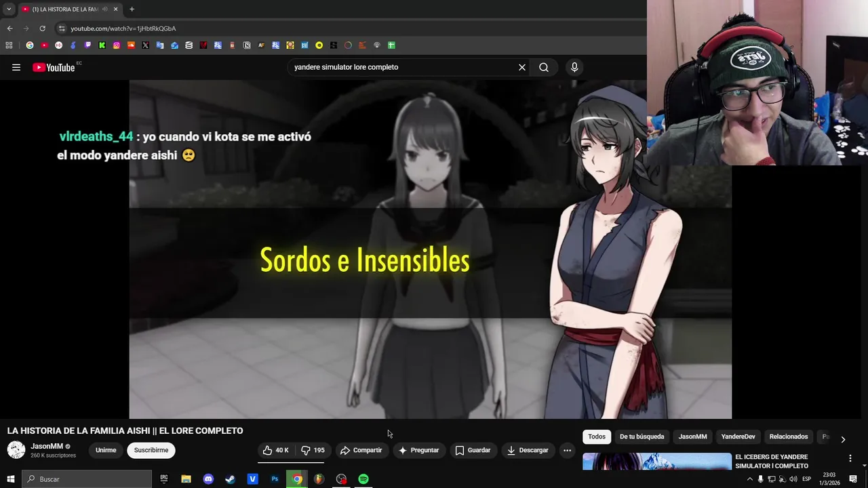Viewport: 868px width, 488px height.
Task: Open the JasonMM channel name link
Action: pos(47,446)
